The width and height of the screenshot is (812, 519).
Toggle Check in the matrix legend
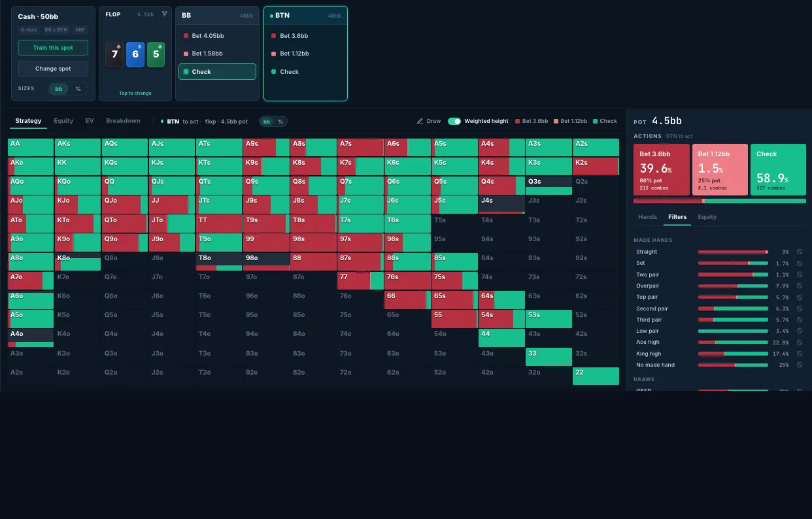pyautogui.click(x=605, y=121)
